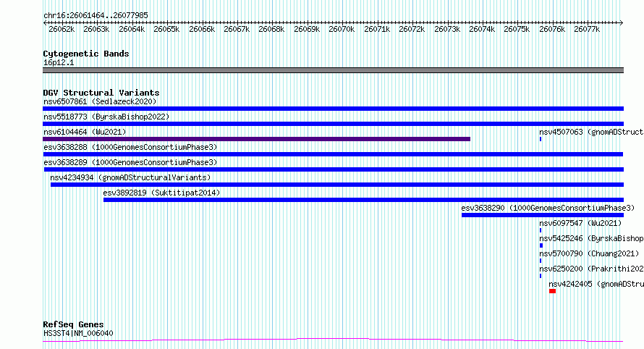
Task: Open the esv3892819 (Suktitipat2014) label
Action: [x=161, y=193]
